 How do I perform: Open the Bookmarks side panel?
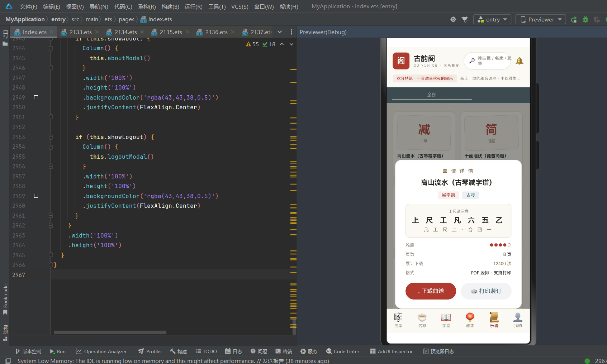tap(5, 299)
